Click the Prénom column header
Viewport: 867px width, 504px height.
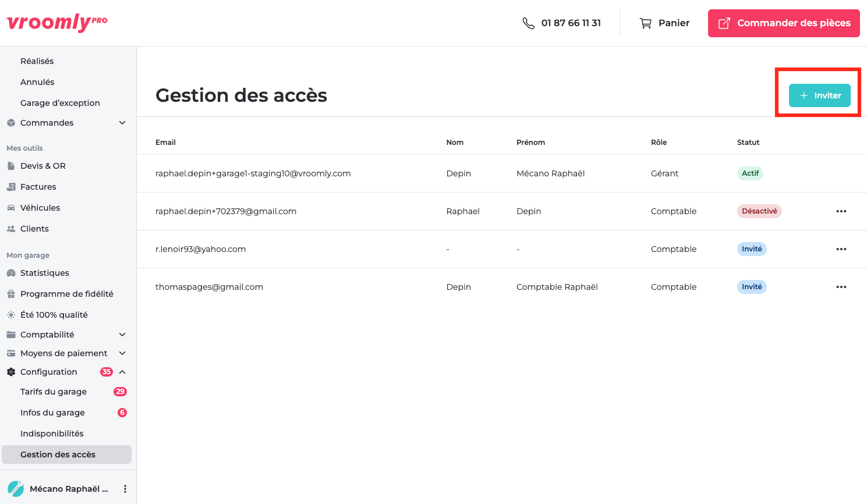530,143
